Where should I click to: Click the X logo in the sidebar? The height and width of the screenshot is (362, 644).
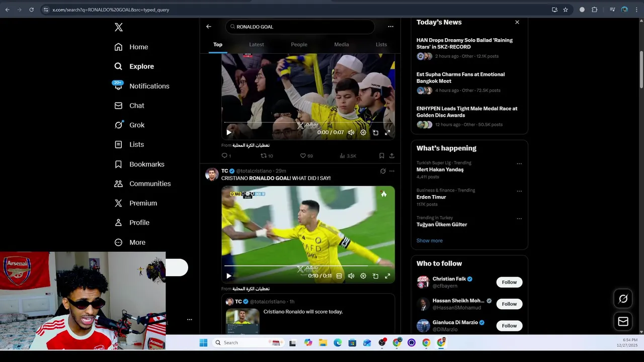(x=119, y=27)
